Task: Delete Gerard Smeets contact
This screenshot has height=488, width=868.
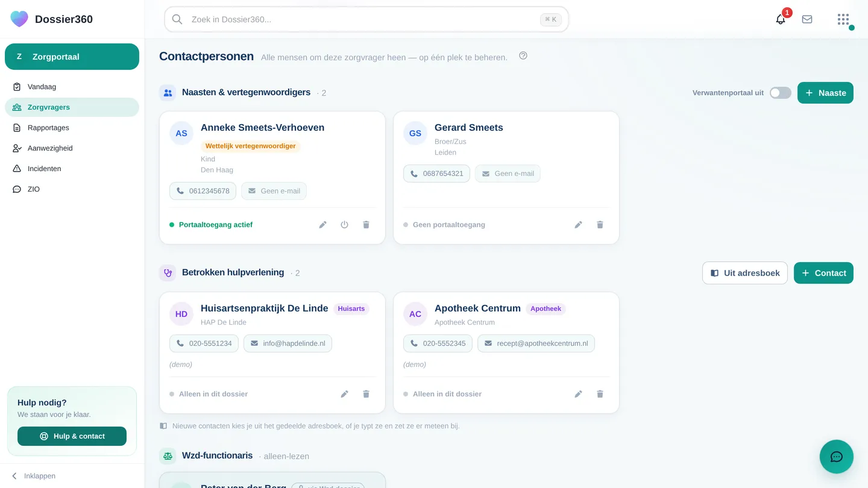Action: point(600,225)
